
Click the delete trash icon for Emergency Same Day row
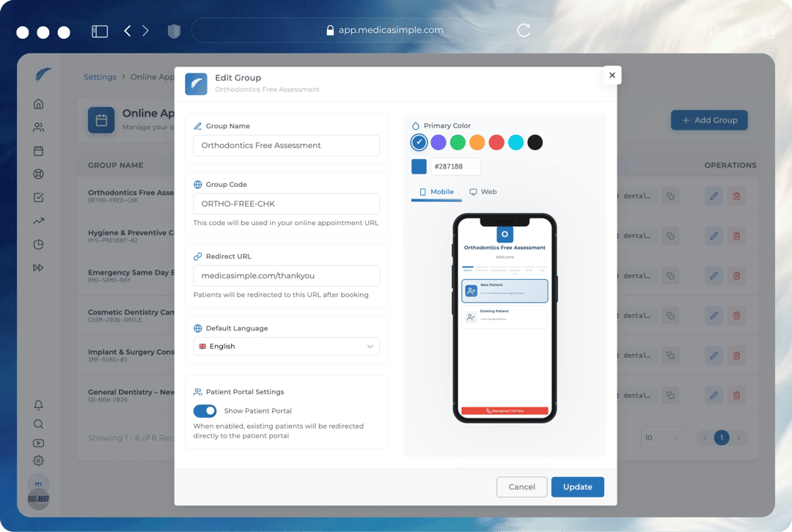pos(737,276)
